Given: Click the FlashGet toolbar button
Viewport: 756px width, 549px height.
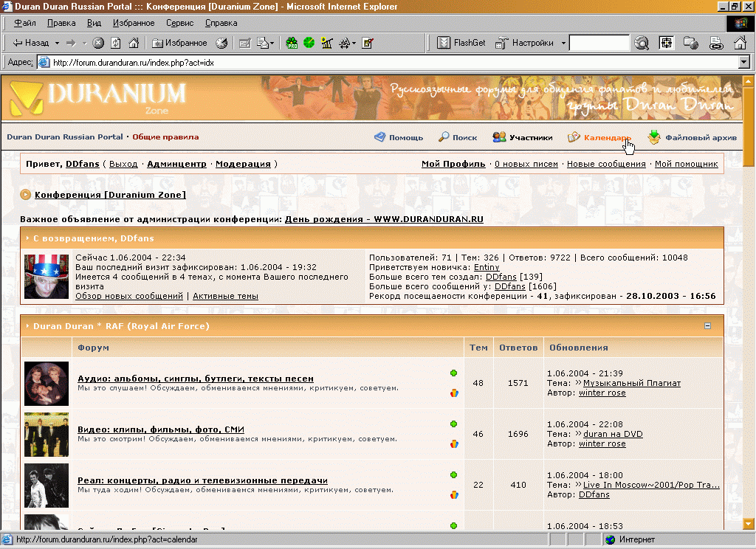Looking at the screenshot, I should click(461, 43).
